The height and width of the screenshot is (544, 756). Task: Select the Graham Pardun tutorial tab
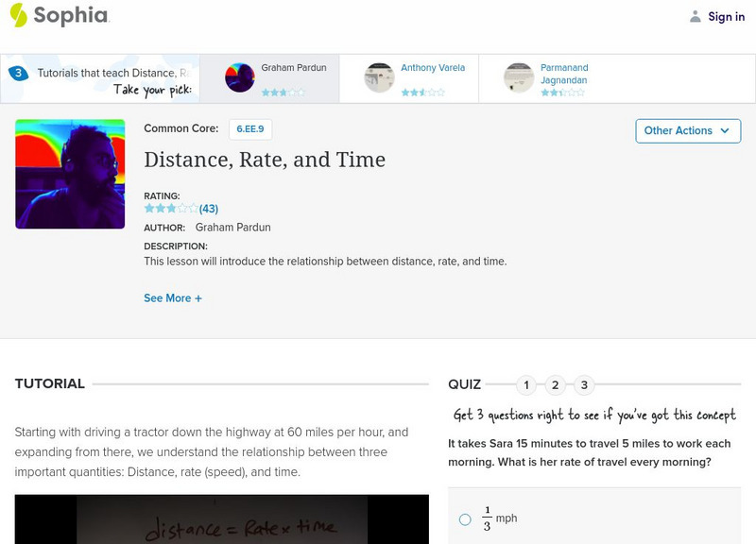[x=269, y=78]
